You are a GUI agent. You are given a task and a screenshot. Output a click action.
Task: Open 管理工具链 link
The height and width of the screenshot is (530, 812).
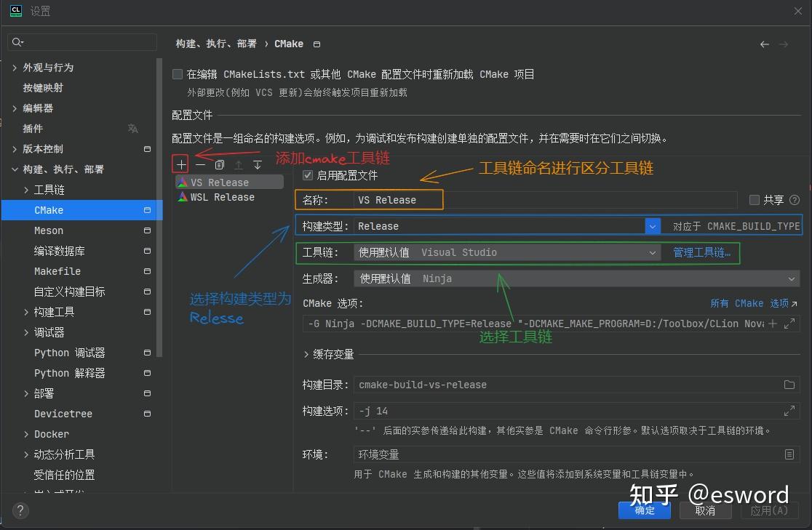[x=701, y=252]
